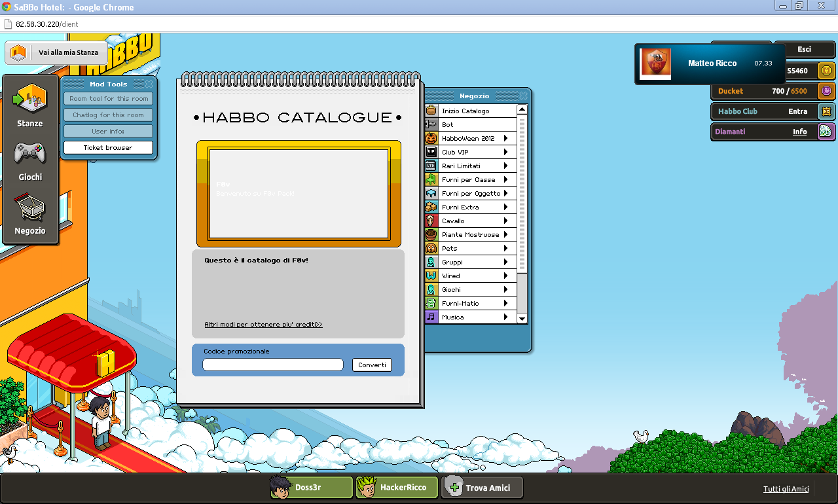Click the Diamanti Info link
Image resolution: width=838 pixels, height=504 pixels.
pyautogui.click(x=799, y=132)
